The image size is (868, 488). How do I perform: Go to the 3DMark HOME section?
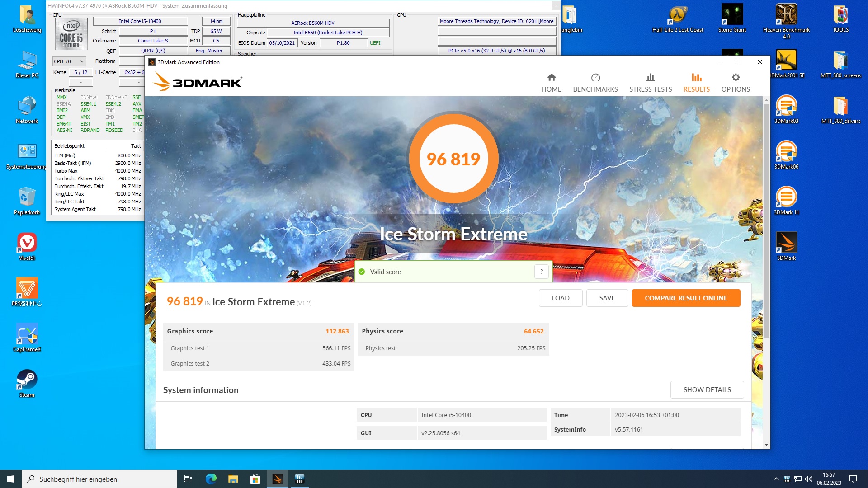(551, 83)
